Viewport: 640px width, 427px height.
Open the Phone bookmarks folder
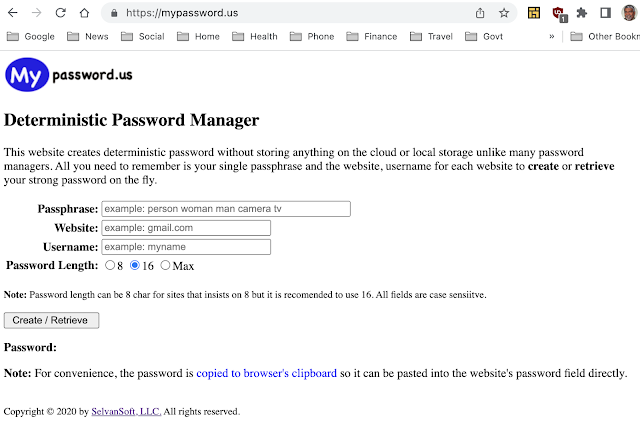[312, 36]
